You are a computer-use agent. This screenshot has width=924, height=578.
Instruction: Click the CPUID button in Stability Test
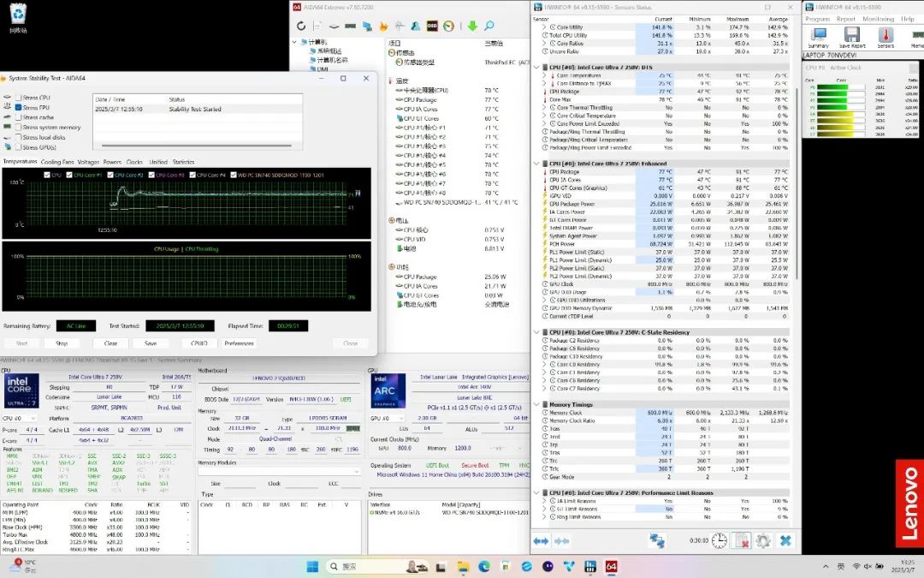tap(199, 343)
